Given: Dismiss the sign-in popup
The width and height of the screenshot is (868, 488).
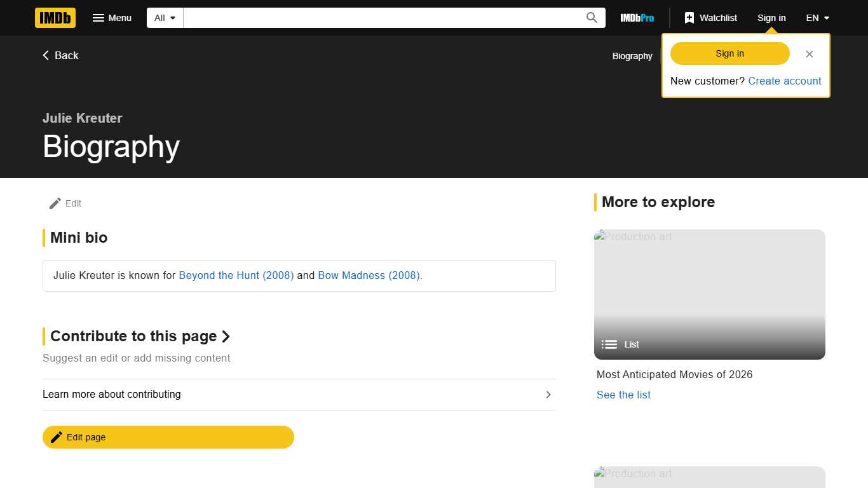Looking at the screenshot, I should pyautogui.click(x=809, y=54).
